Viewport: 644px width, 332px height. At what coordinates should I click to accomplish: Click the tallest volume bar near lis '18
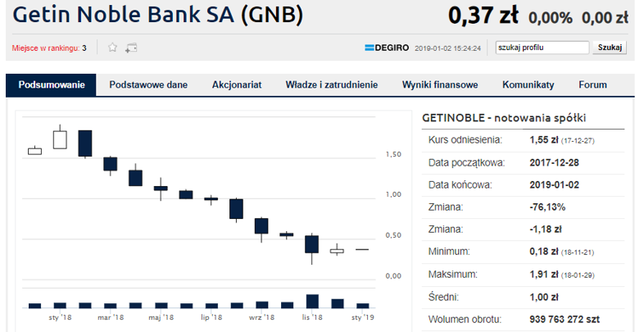pyautogui.click(x=312, y=301)
